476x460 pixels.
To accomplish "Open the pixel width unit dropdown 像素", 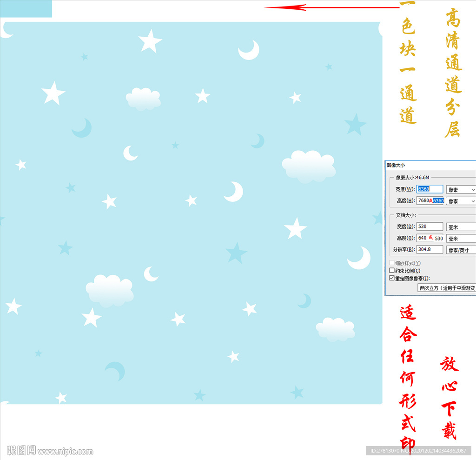I will tap(461, 190).
